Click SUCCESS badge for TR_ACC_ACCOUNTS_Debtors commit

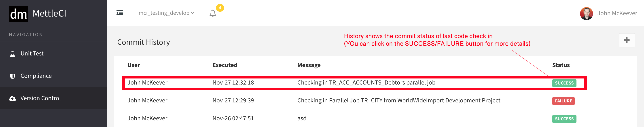pos(564,83)
